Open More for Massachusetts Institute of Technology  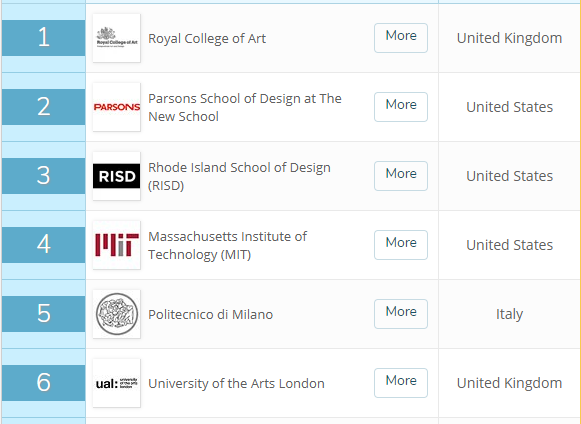[x=401, y=245]
